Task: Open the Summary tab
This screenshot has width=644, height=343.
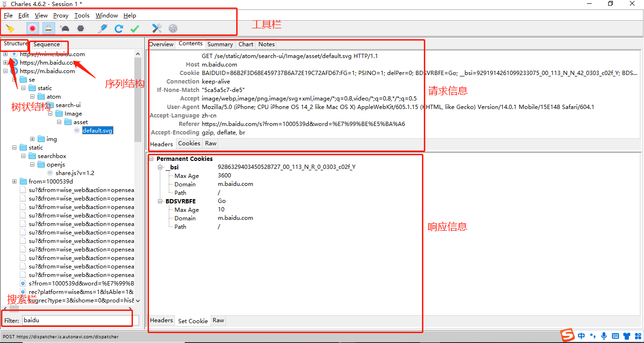Action: 220,44
